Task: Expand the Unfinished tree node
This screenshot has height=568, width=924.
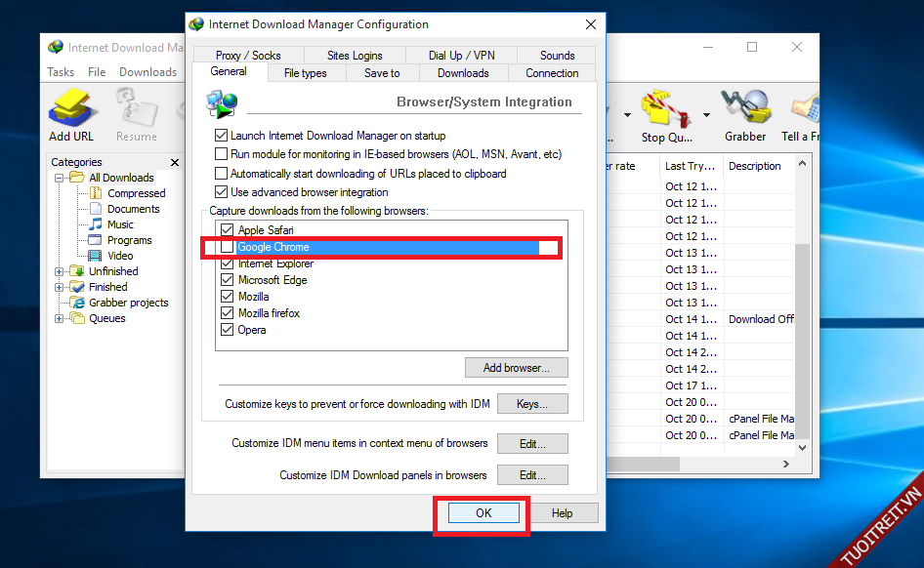Action: point(61,271)
